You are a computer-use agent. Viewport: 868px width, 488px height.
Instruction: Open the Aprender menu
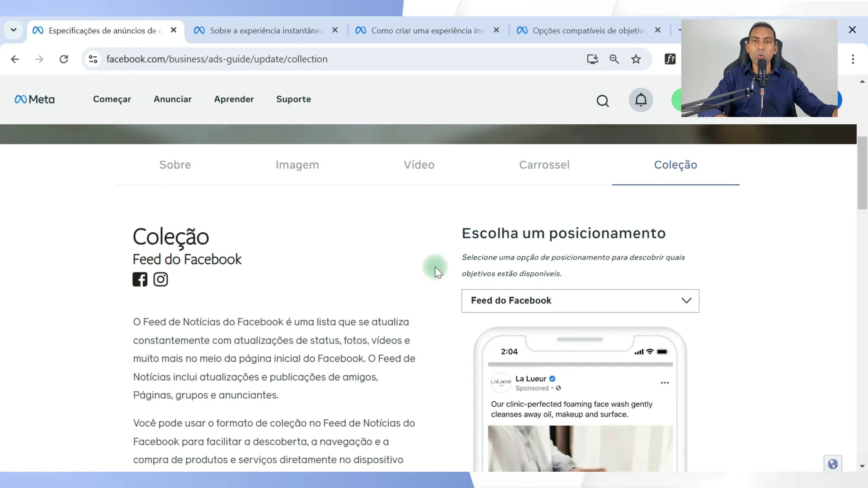point(234,99)
